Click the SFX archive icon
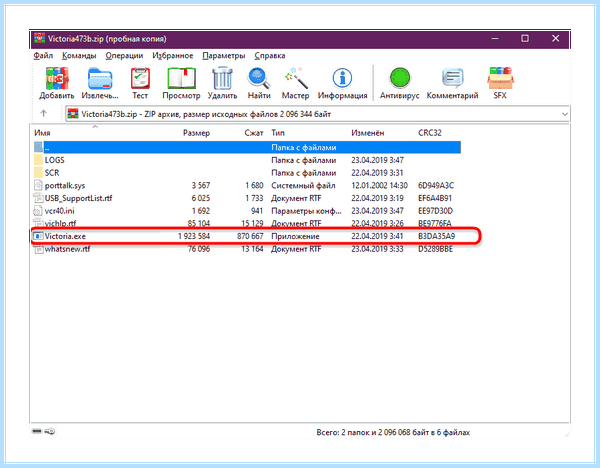 tap(500, 78)
